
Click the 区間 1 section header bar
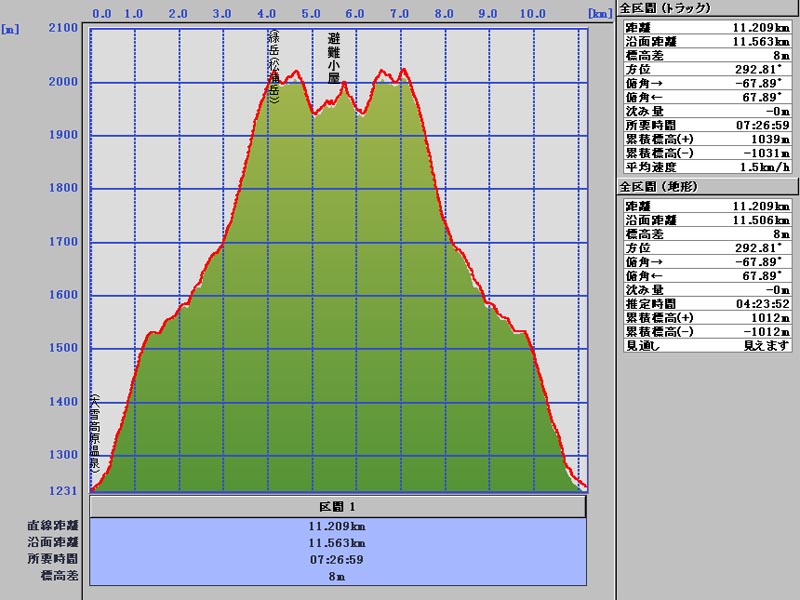coord(337,507)
